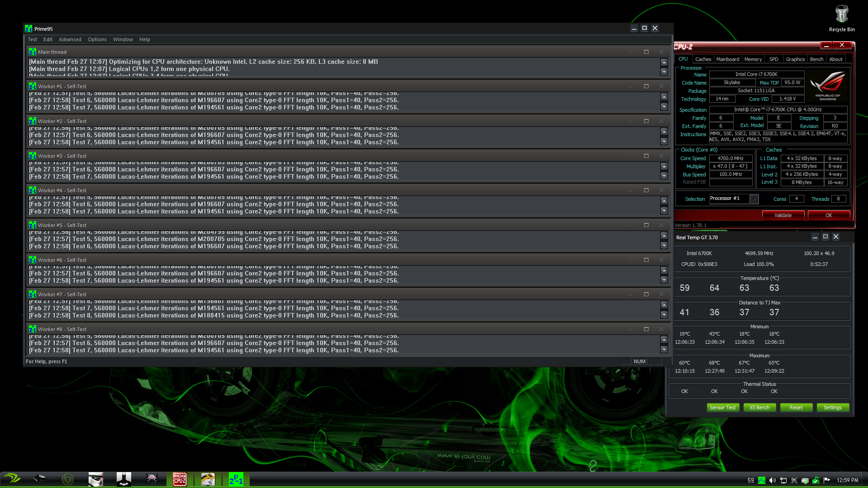Click Prime95 tray icon in system tray
Screen dimensions: 868x488
coord(762,480)
